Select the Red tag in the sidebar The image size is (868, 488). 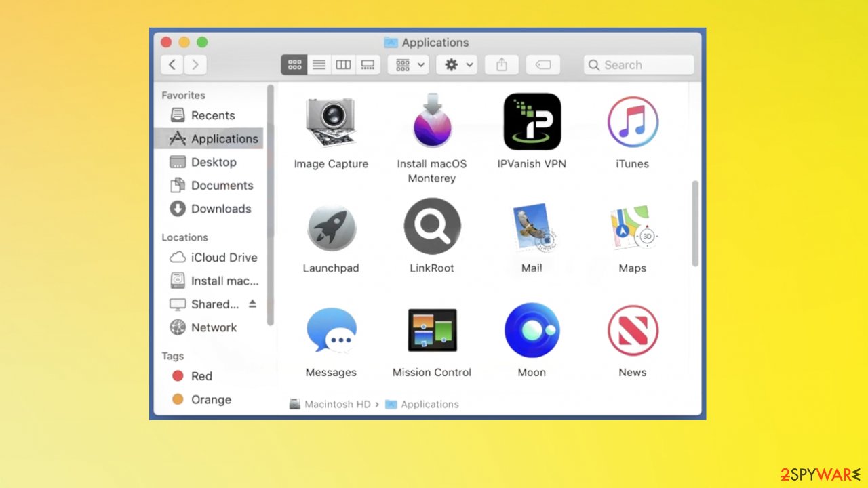pos(201,376)
